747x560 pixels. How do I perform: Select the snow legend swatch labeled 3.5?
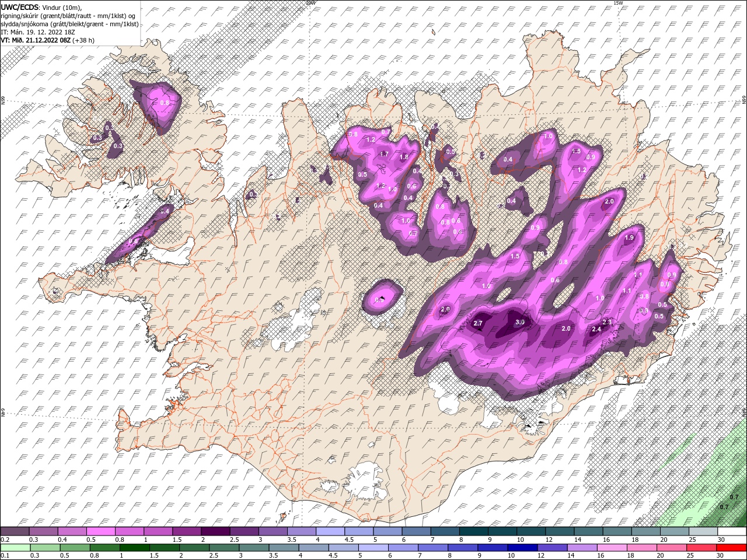(301, 531)
